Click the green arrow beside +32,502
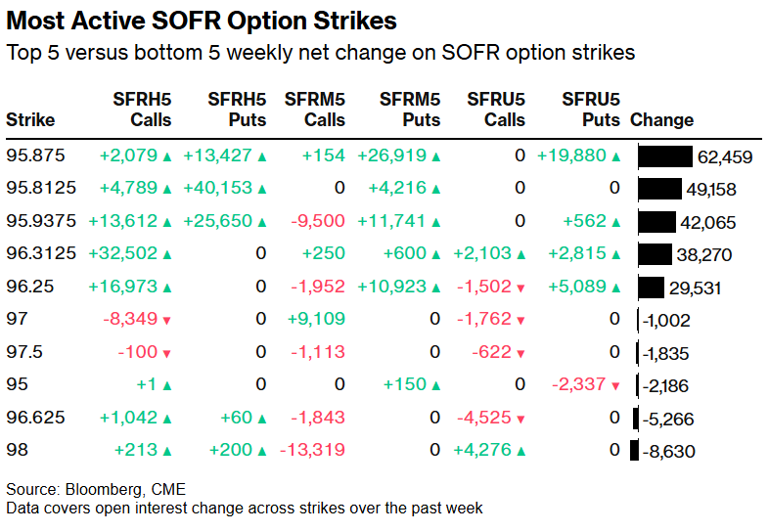This screenshot has height=532, width=769. click(166, 254)
